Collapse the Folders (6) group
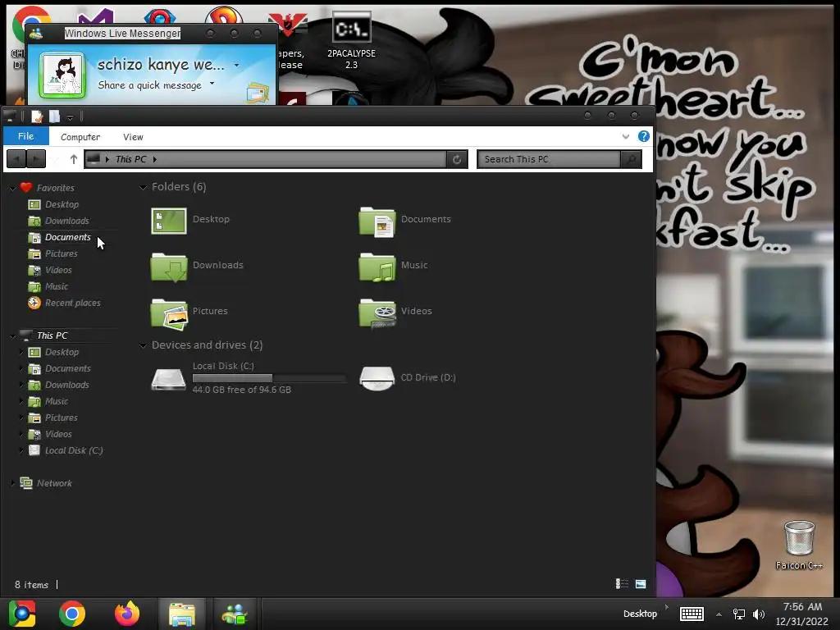The height and width of the screenshot is (630, 840). tap(143, 187)
